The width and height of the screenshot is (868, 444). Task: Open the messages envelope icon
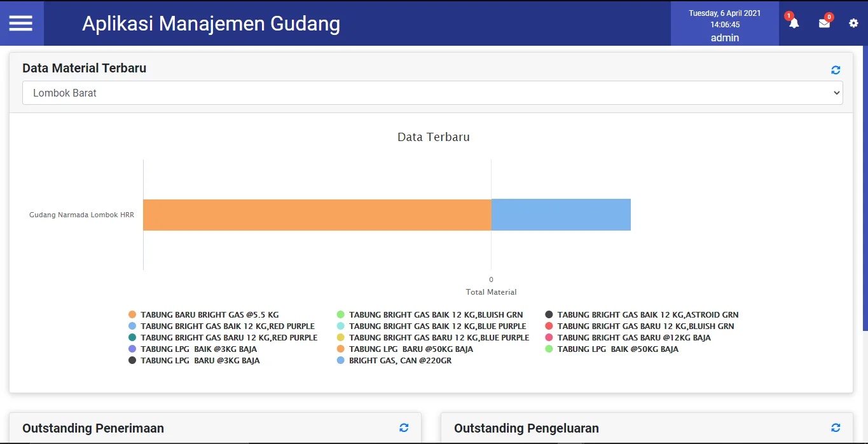pyautogui.click(x=824, y=23)
